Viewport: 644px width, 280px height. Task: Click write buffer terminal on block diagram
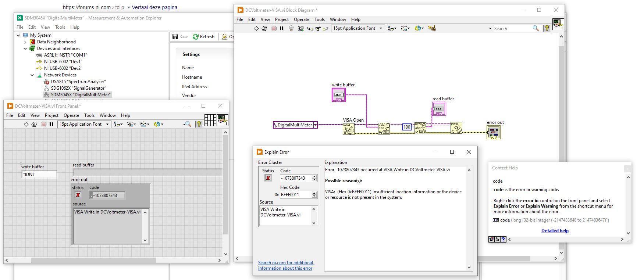click(x=338, y=95)
